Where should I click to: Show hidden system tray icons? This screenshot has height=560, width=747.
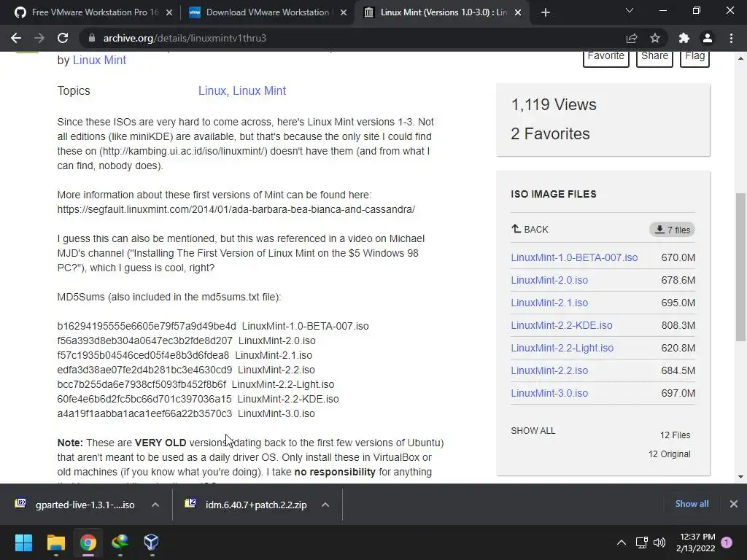(x=622, y=542)
